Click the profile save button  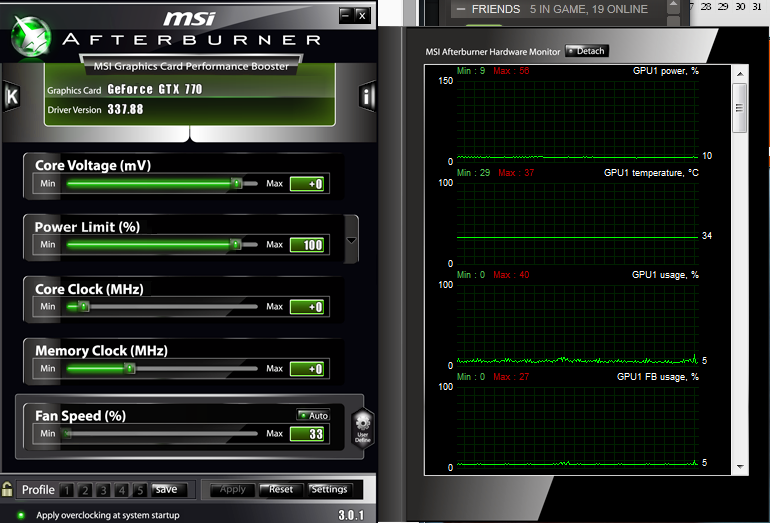(x=169, y=490)
